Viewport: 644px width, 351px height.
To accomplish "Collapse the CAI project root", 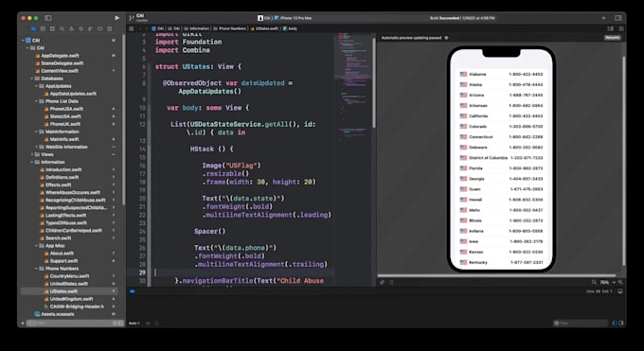I will pos(23,41).
